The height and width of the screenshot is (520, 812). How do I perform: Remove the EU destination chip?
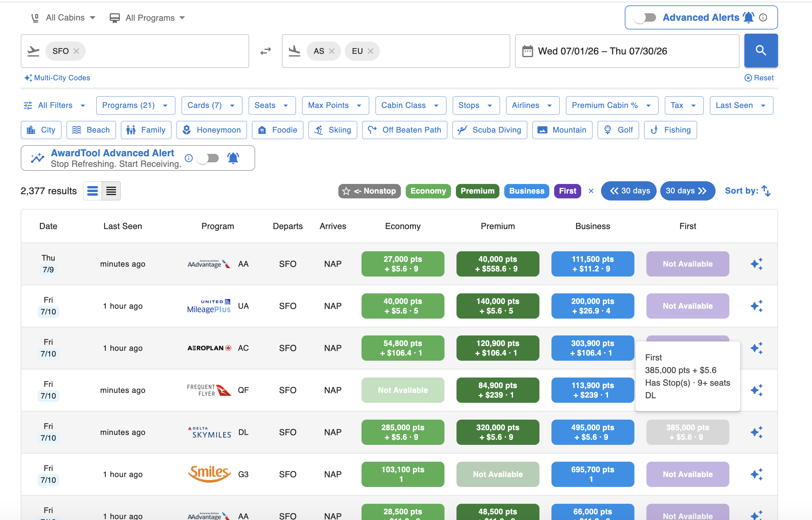371,51
